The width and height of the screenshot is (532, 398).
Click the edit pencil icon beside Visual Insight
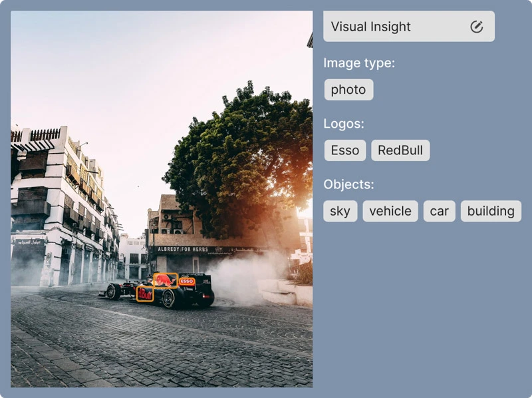476,27
